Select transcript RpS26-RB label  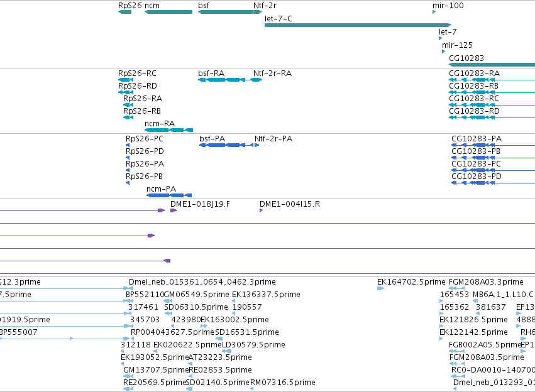tap(142, 111)
